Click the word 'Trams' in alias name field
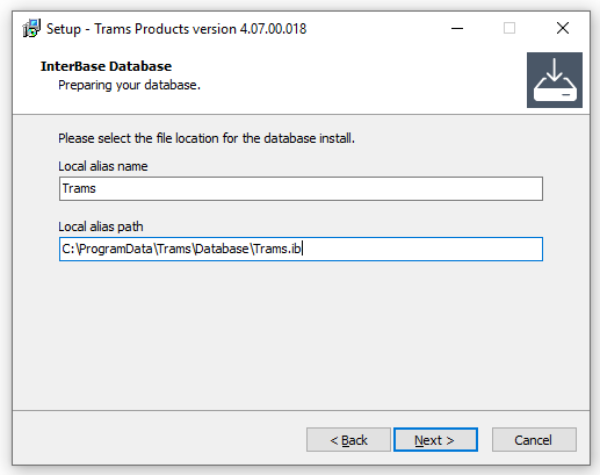Viewport: 600px width, 475px height. point(78,189)
